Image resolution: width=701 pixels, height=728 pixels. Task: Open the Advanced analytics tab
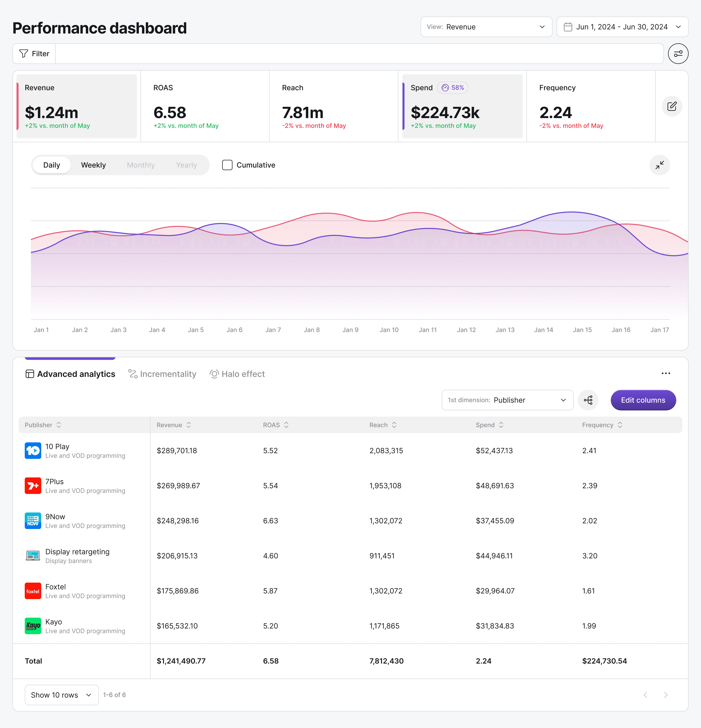pyautogui.click(x=70, y=374)
